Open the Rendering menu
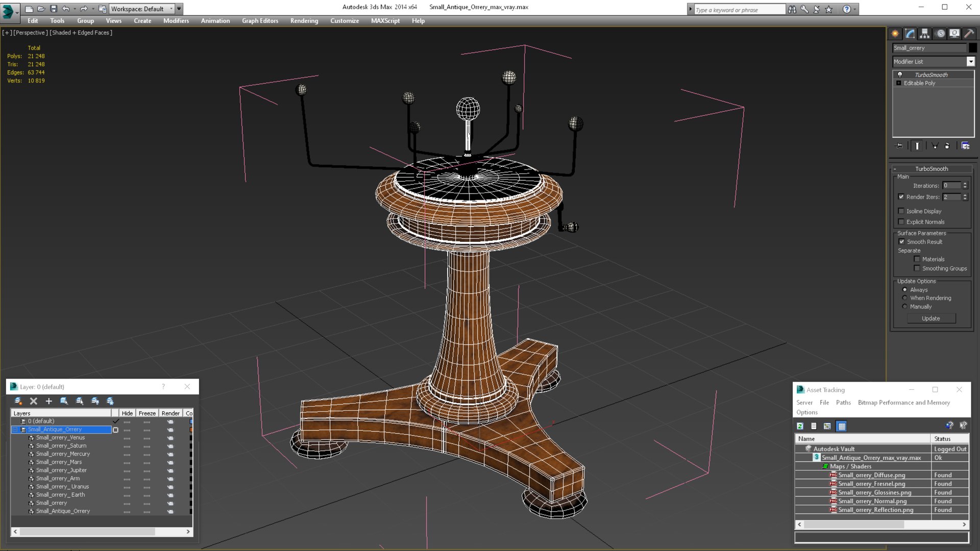 click(x=304, y=21)
